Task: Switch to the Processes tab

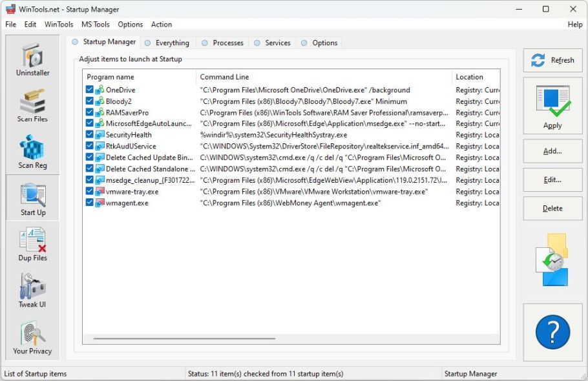Action: coord(227,43)
